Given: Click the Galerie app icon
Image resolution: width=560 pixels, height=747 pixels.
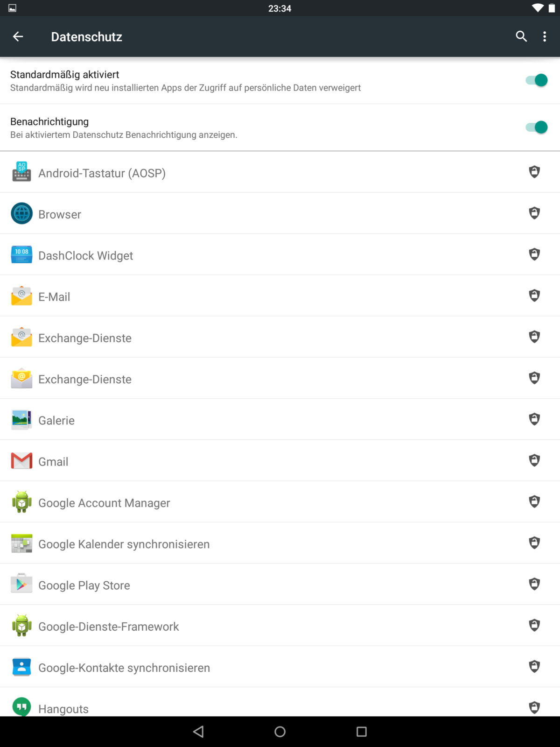Looking at the screenshot, I should (x=21, y=420).
